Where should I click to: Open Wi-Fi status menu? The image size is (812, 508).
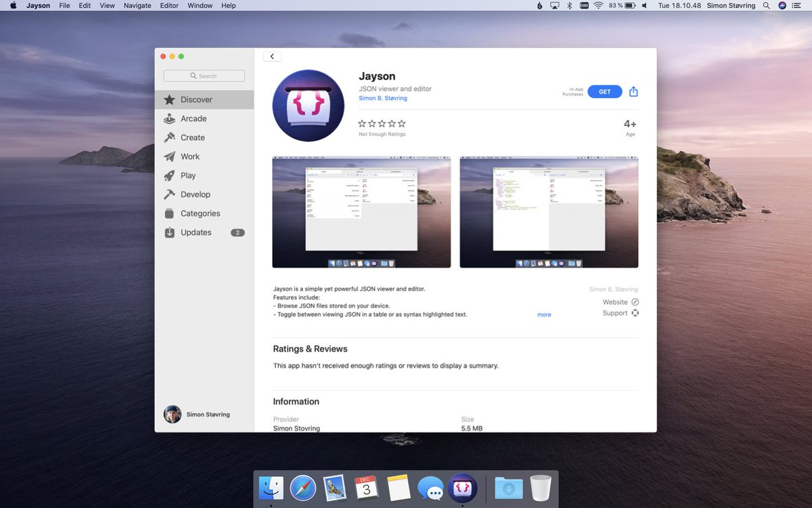point(598,5)
